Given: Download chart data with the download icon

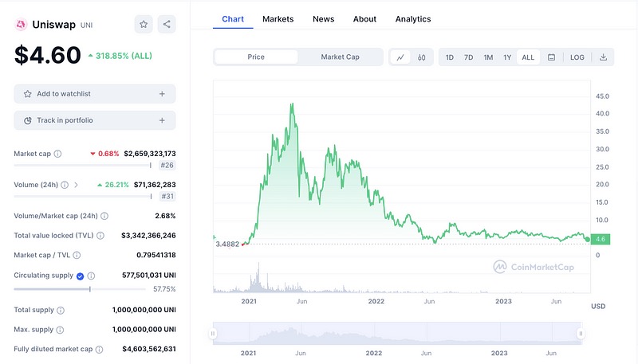Looking at the screenshot, I should [x=603, y=57].
